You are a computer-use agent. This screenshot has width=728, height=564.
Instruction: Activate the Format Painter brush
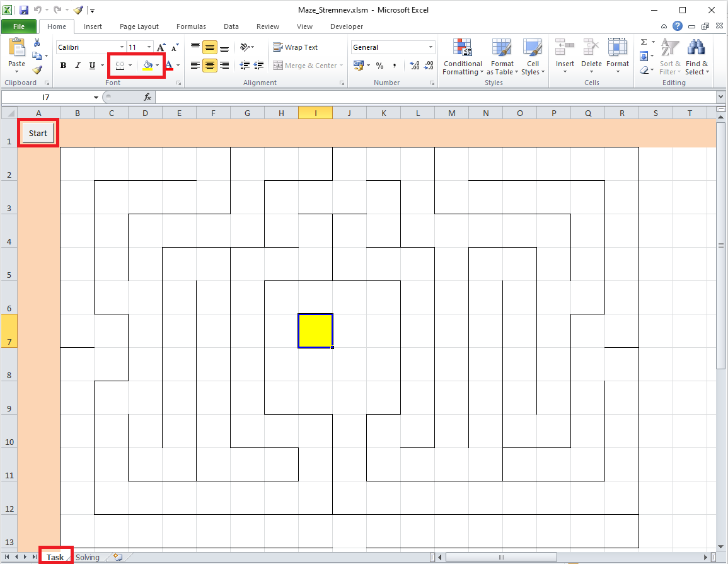point(37,69)
